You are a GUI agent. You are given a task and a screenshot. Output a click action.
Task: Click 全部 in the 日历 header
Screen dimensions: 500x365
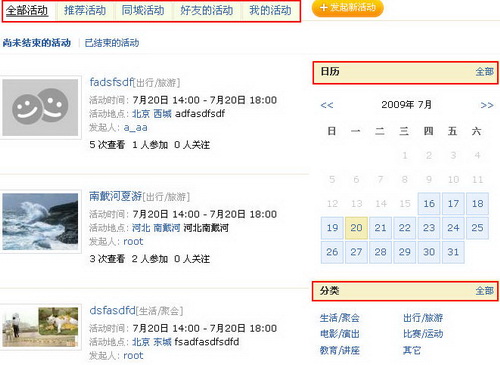(x=484, y=72)
